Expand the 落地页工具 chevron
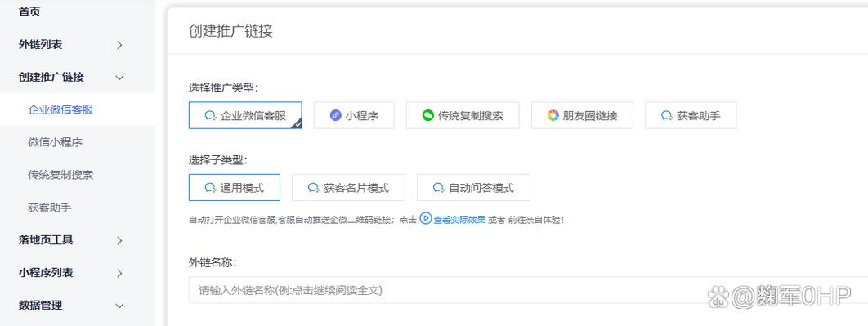868x326 pixels. [119, 241]
